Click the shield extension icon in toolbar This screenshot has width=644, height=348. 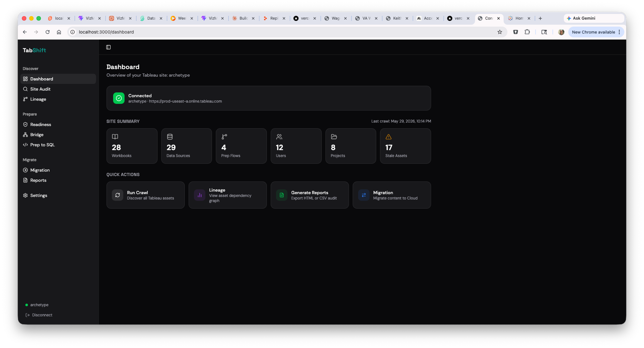point(516,32)
